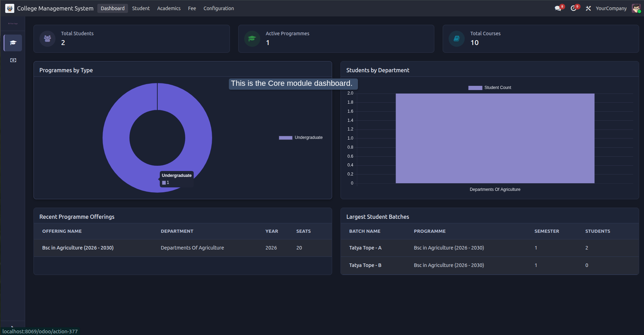Screen dimensions: 644x335
Task: Click the SEMESTER column header
Action: tap(547, 231)
